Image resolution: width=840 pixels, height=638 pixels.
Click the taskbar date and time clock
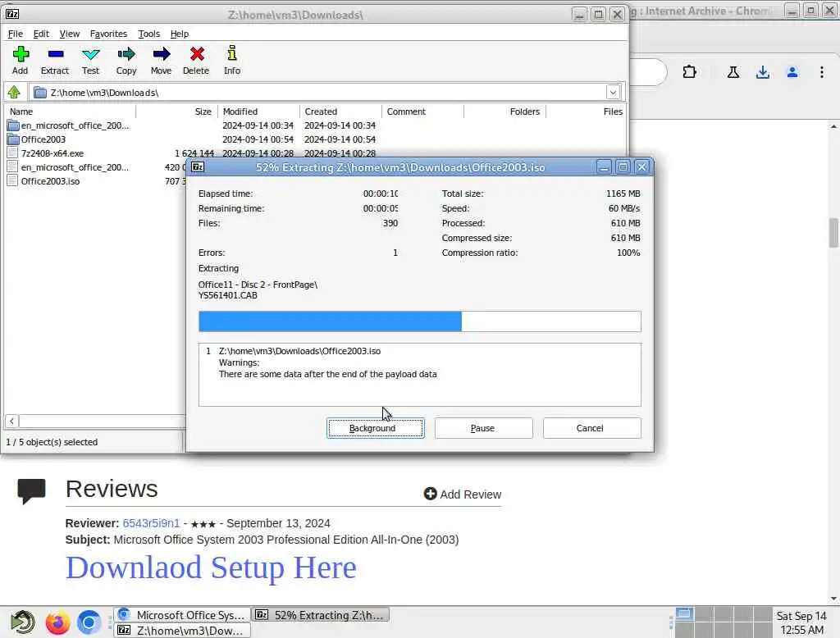pyautogui.click(x=801, y=623)
